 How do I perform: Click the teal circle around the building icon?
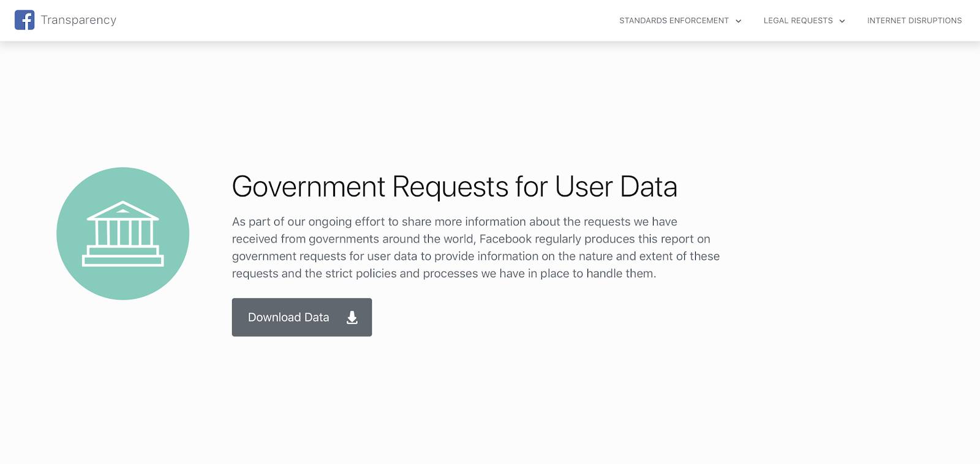coord(123,233)
